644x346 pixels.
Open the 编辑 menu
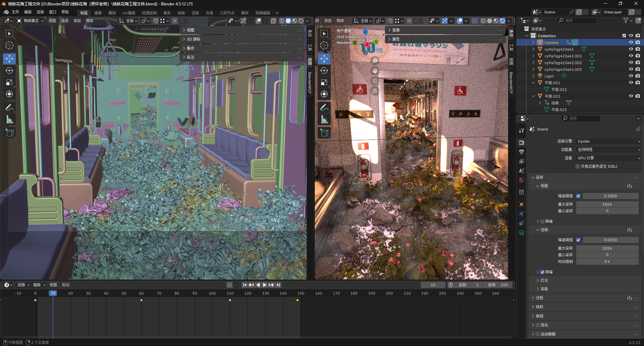point(28,12)
